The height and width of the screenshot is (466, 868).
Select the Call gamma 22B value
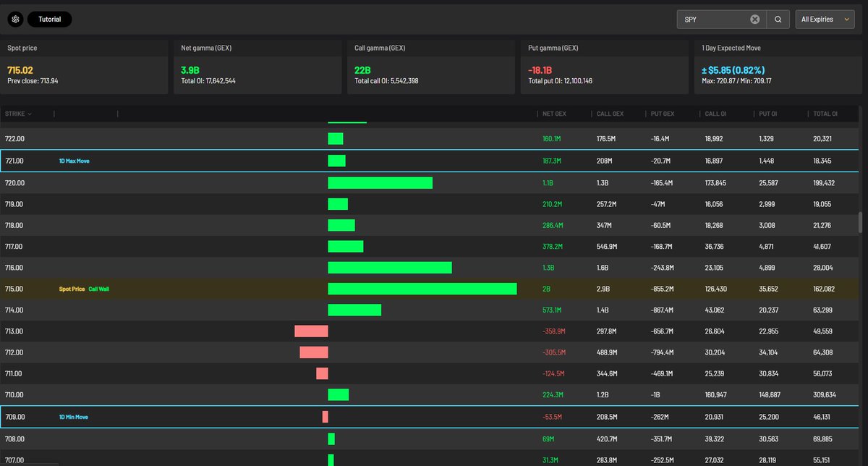coord(362,69)
